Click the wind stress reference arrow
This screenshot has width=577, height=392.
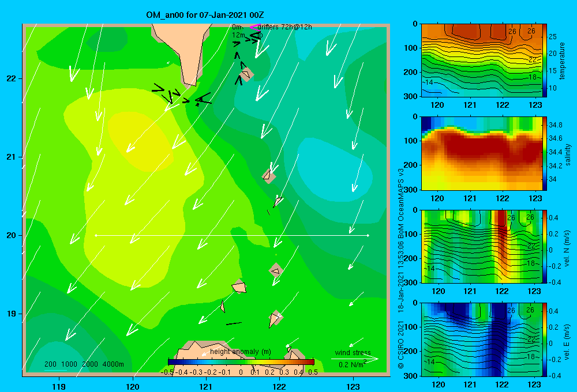[x=355, y=359]
